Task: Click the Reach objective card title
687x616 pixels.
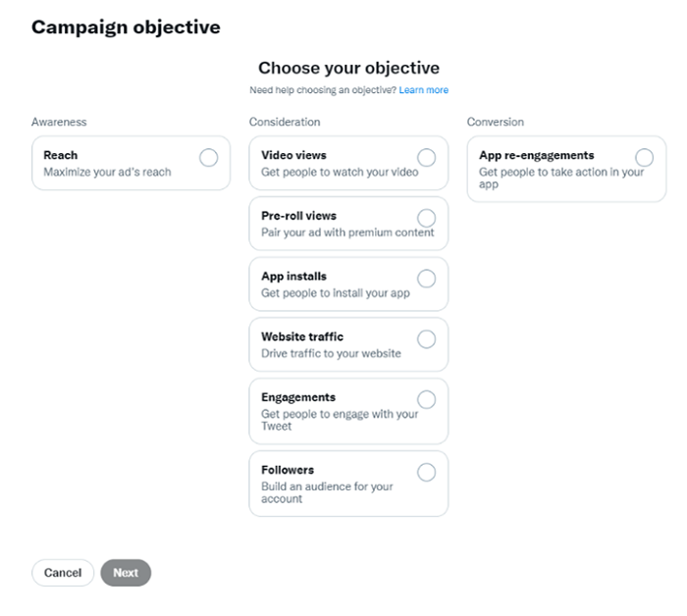Action: (61, 155)
